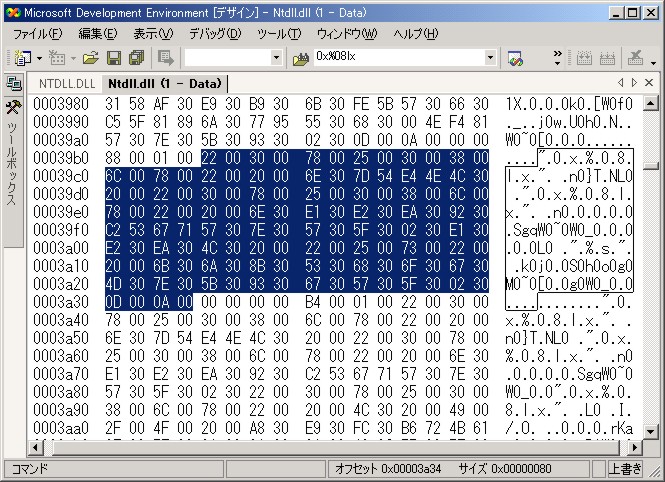Expand the empty configuration combo box

coord(276,57)
